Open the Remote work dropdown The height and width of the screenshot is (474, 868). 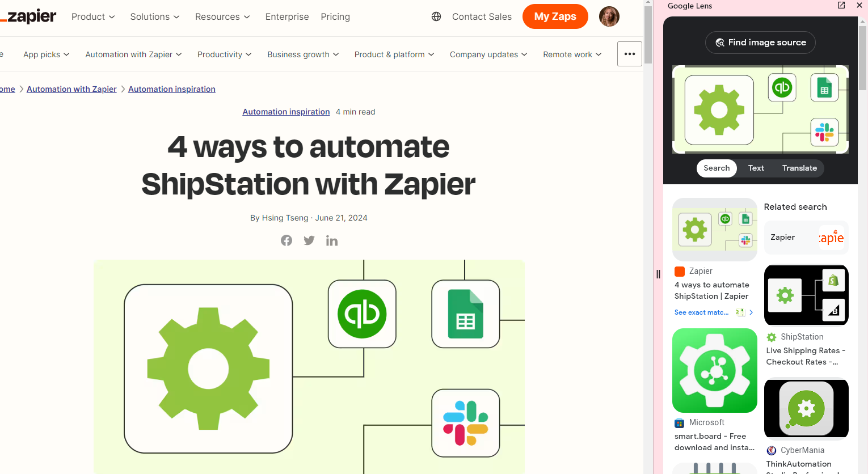(x=572, y=54)
